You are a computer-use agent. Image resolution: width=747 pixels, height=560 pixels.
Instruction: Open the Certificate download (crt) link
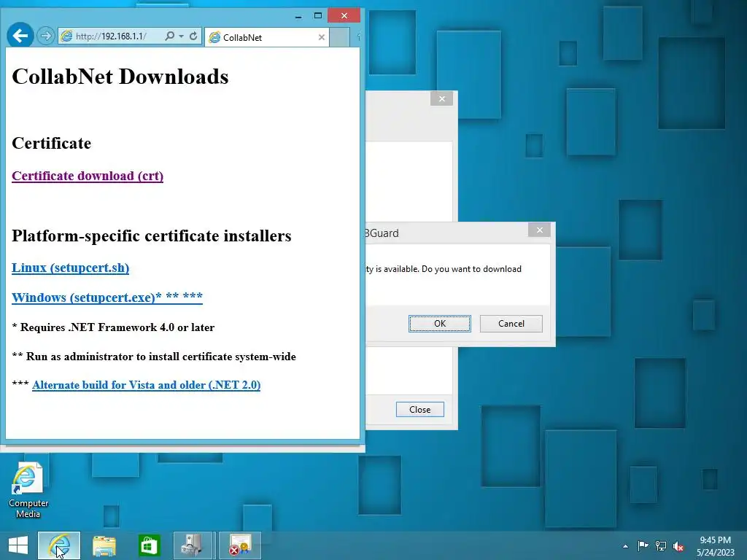click(x=88, y=176)
